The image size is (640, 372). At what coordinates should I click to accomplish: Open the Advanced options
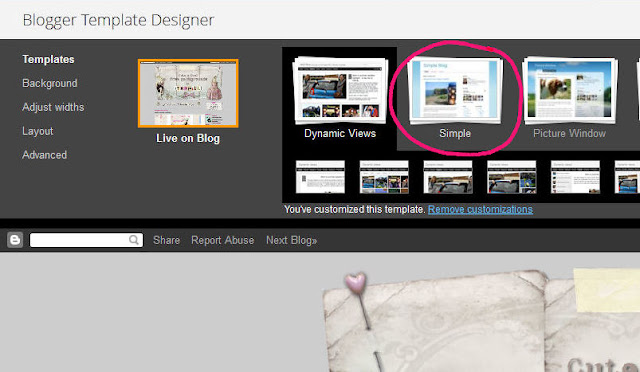click(44, 155)
